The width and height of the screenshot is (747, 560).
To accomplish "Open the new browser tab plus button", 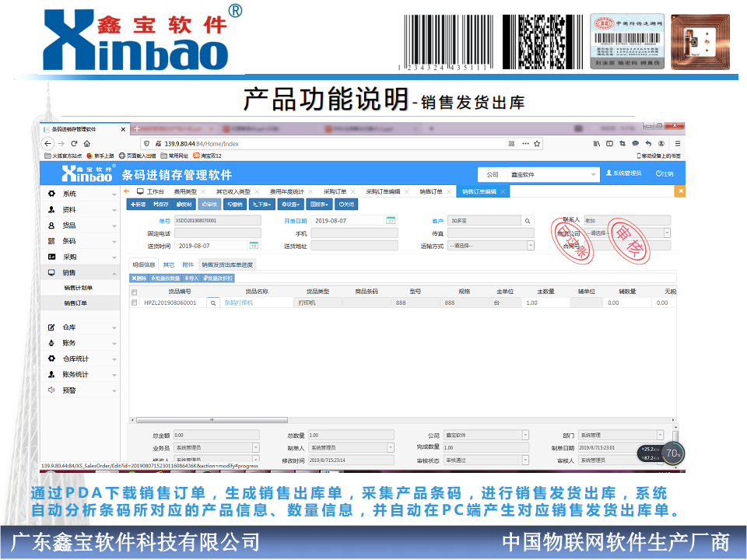I will [x=137, y=128].
